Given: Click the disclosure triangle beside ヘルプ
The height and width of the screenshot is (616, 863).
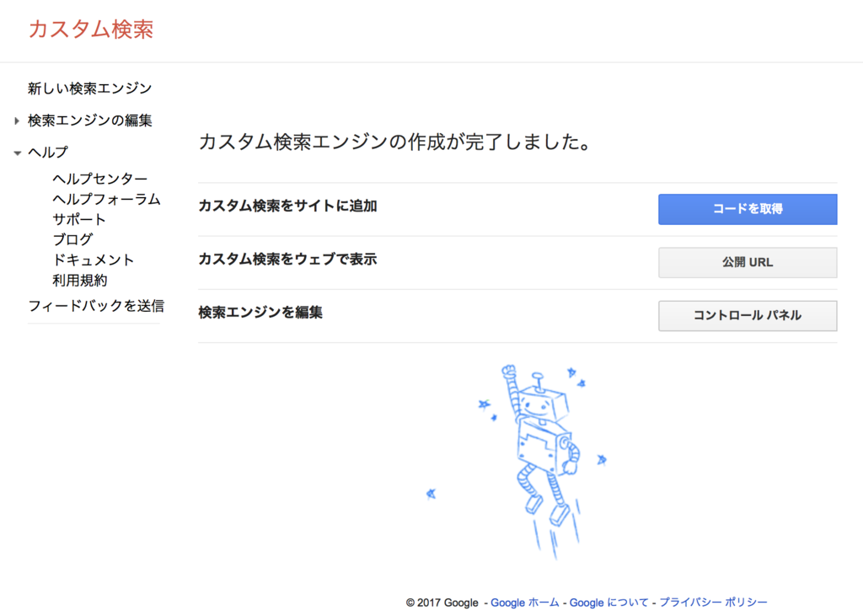Looking at the screenshot, I should click(x=17, y=152).
